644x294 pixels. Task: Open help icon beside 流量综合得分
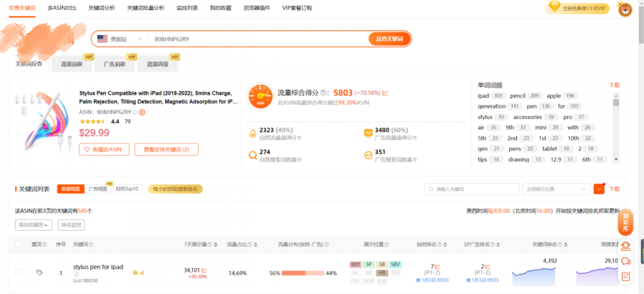[x=323, y=93]
